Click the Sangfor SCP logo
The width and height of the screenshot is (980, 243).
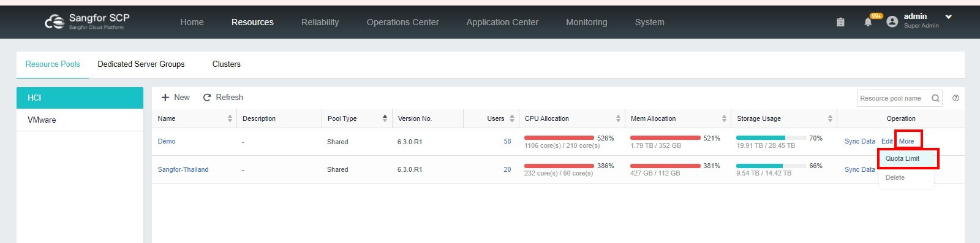pos(87,21)
